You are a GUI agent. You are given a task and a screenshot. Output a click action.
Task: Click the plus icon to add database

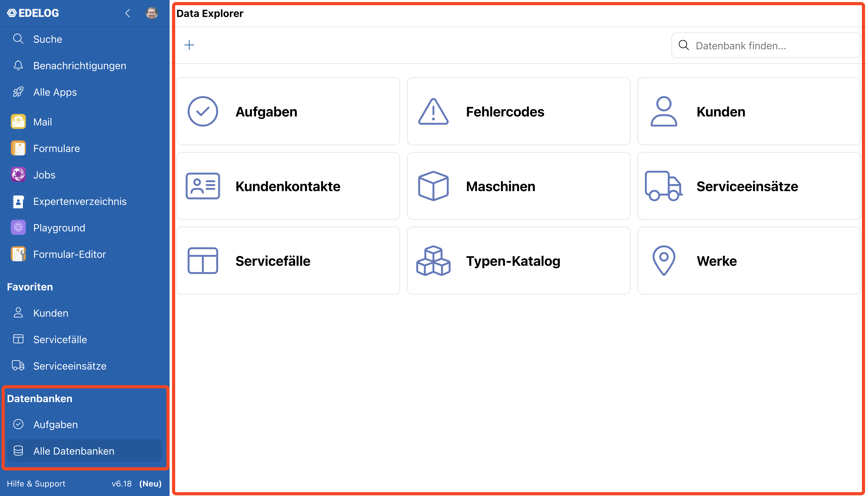(x=189, y=45)
